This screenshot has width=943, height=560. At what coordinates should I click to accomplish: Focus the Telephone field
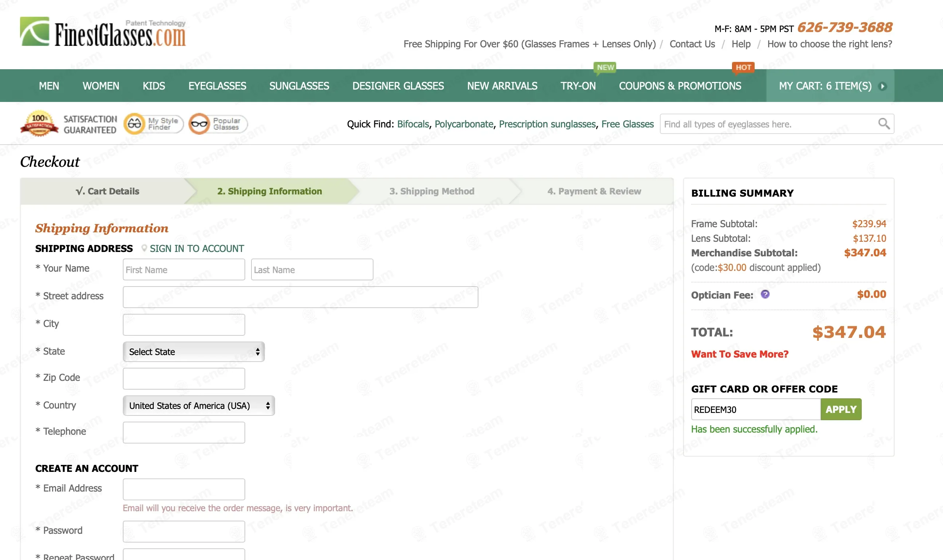(184, 433)
